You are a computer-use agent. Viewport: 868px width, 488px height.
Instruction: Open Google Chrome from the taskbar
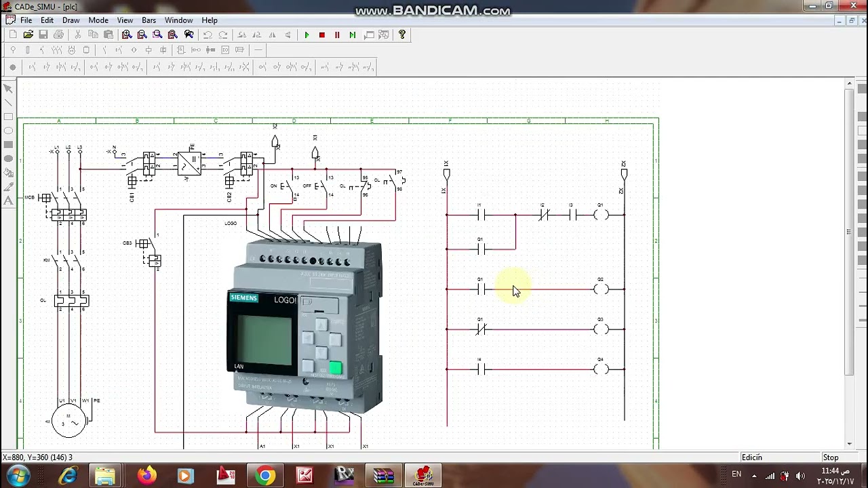pyautogui.click(x=265, y=476)
